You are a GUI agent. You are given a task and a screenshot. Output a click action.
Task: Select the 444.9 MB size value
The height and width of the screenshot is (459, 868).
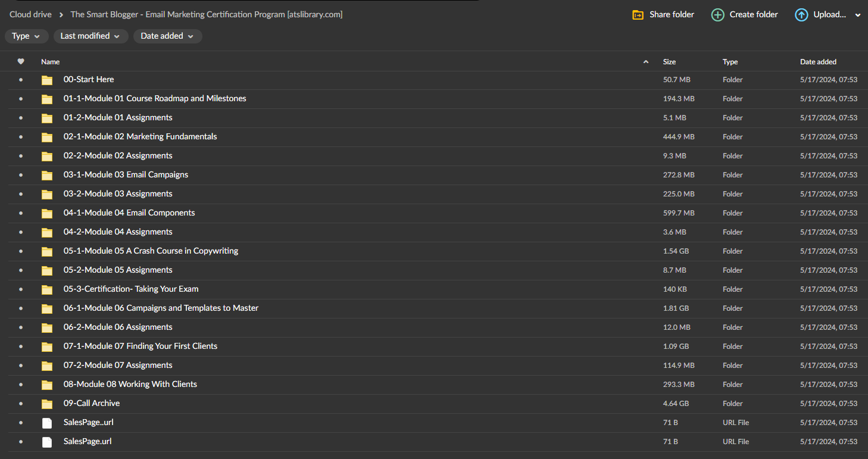(x=679, y=137)
